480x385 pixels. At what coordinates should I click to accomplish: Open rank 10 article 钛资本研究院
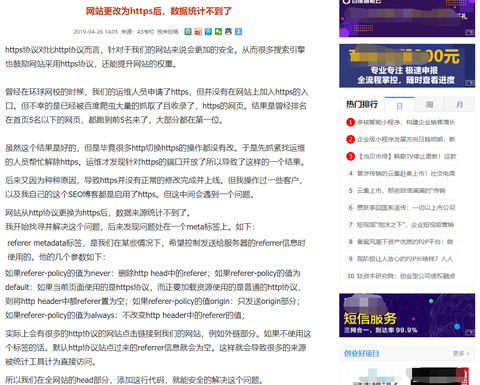[406, 276]
